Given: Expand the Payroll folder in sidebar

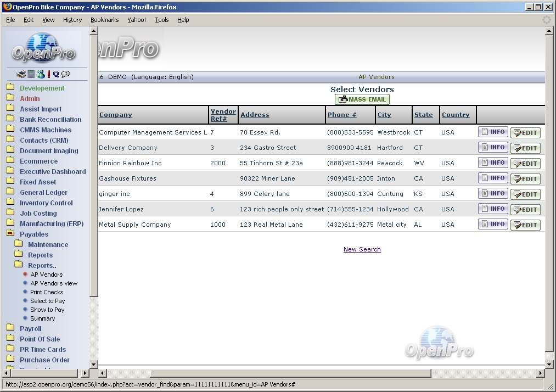Looking at the screenshot, I should [x=30, y=329].
